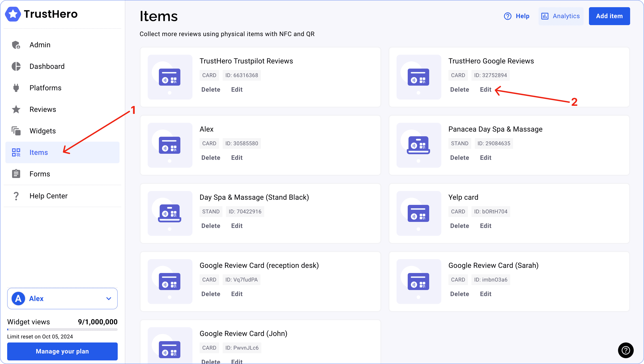Click the Reviews star icon
The image size is (644, 364).
click(16, 109)
